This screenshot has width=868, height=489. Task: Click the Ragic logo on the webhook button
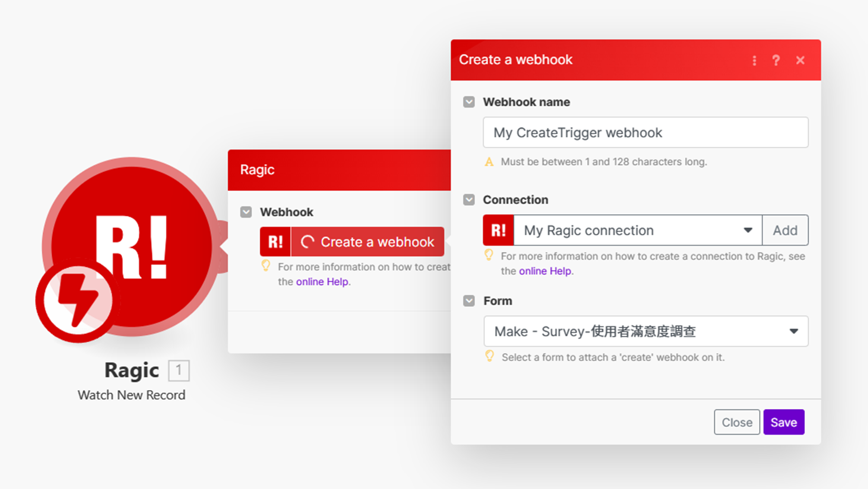tap(275, 242)
